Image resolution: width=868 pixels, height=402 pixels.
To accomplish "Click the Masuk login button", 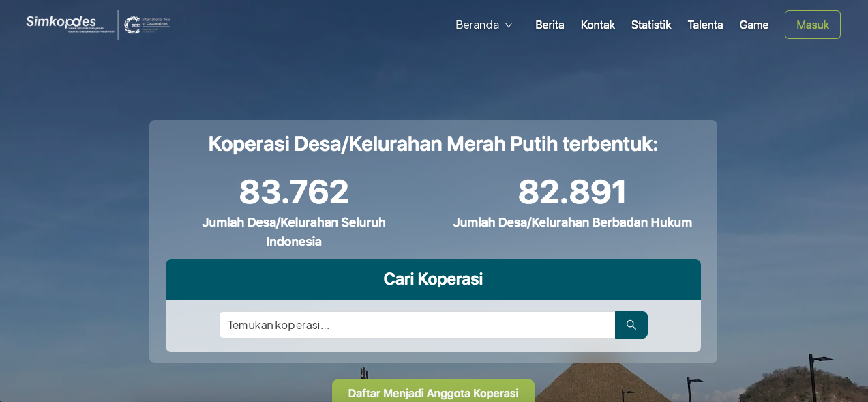I will point(812,25).
